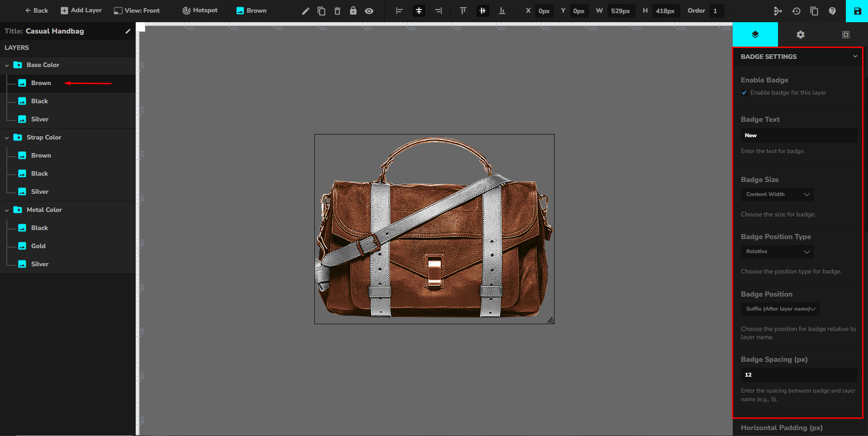Click the lock layer icon

(x=353, y=11)
